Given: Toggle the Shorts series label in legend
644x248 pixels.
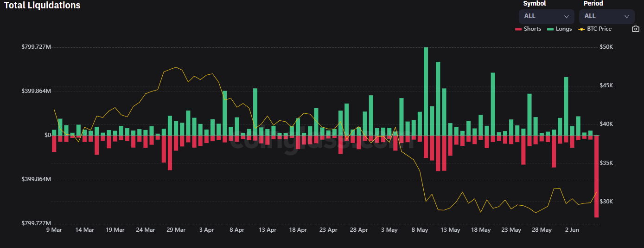Looking at the screenshot, I should (532, 29).
